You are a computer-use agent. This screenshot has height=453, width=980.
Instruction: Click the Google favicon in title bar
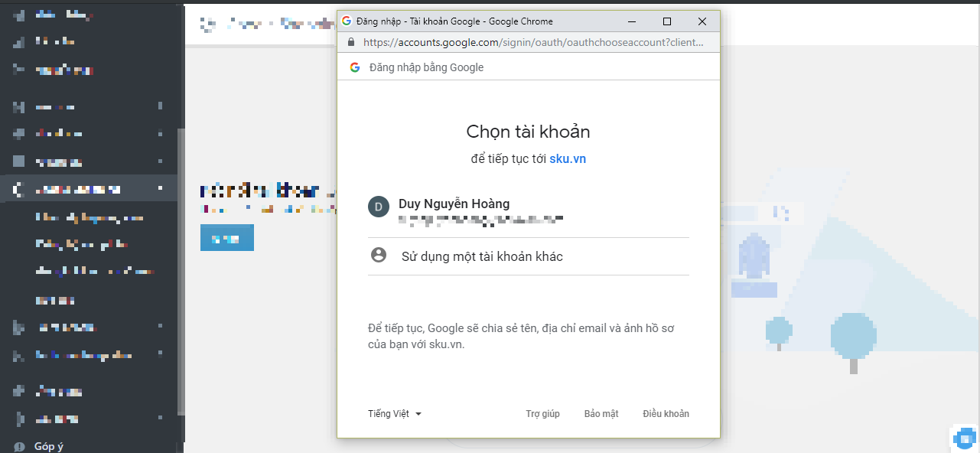tap(347, 21)
